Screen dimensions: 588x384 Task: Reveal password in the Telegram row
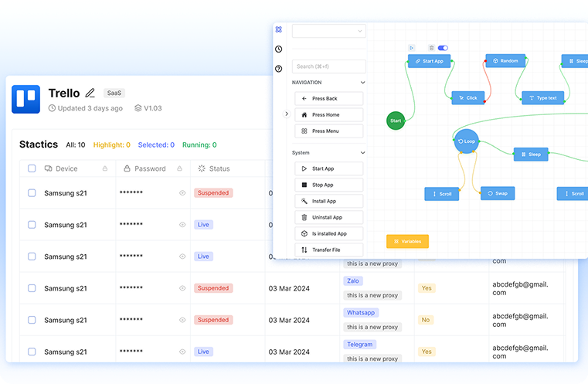coord(182,352)
